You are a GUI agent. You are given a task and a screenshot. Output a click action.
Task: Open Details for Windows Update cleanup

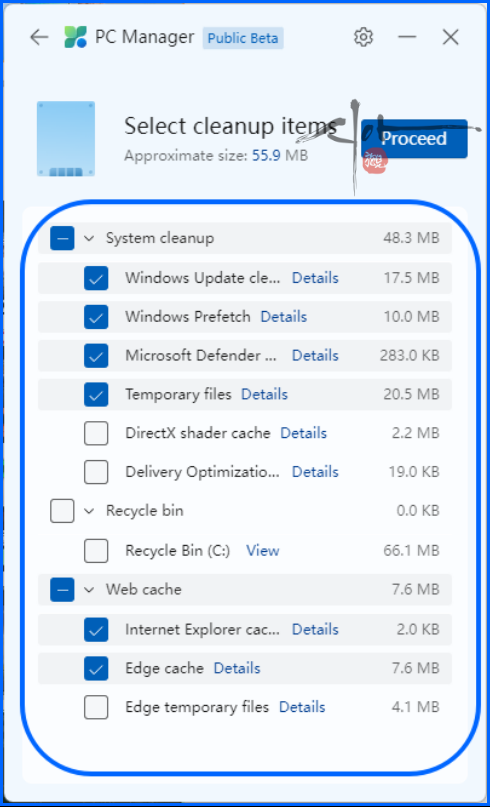tap(315, 278)
